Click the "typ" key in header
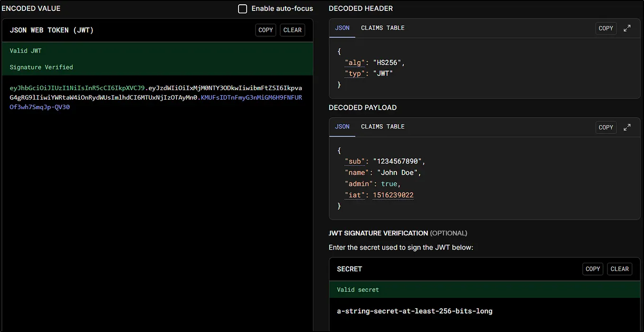The image size is (644, 332). click(x=355, y=74)
